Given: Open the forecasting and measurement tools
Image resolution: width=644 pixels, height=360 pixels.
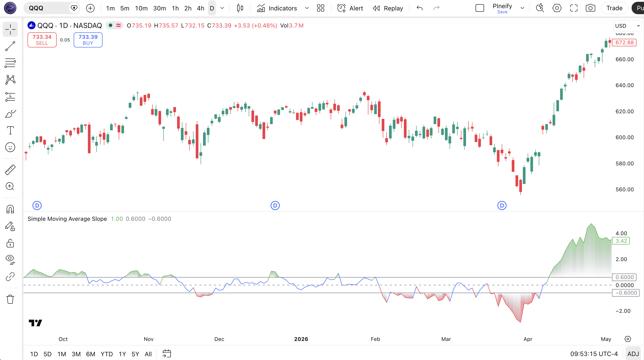Looking at the screenshot, I should [x=10, y=97].
